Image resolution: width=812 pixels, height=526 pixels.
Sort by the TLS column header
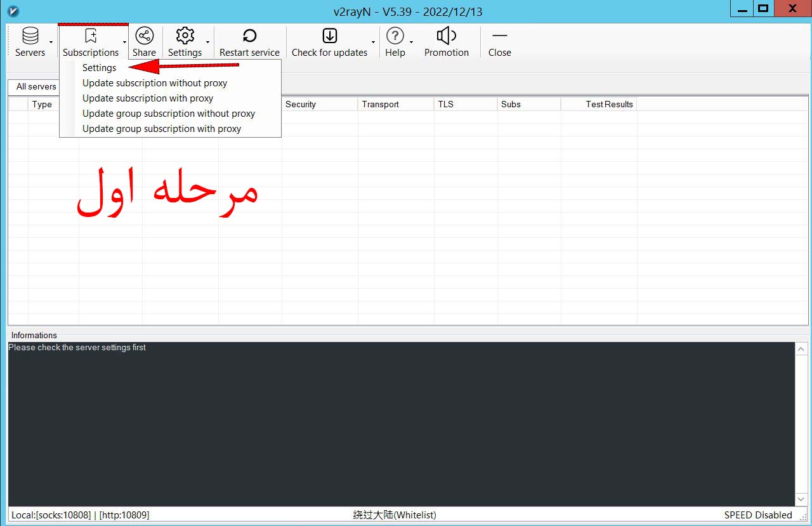(x=466, y=104)
